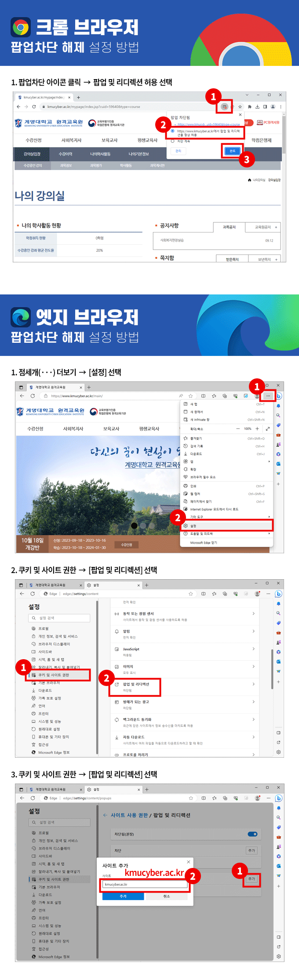Open 팝업 및 리디렉션 permission row
This screenshot has height=980, width=299.
coord(185,687)
